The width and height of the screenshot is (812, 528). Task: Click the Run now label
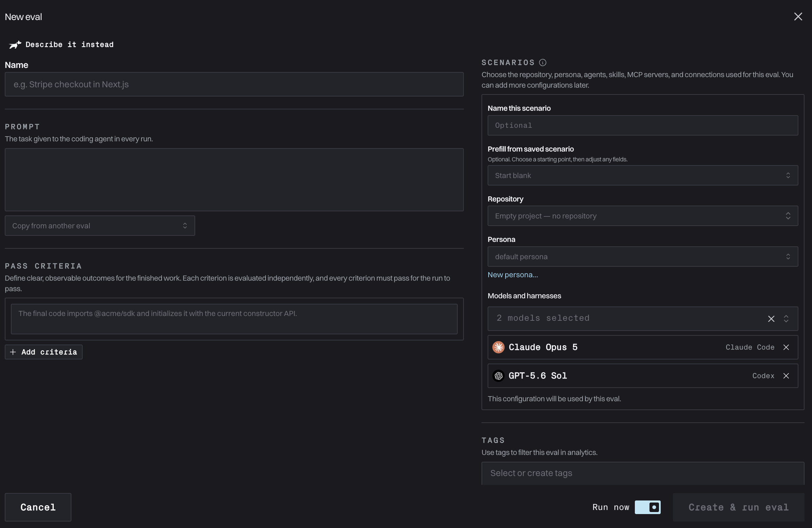point(611,507)
